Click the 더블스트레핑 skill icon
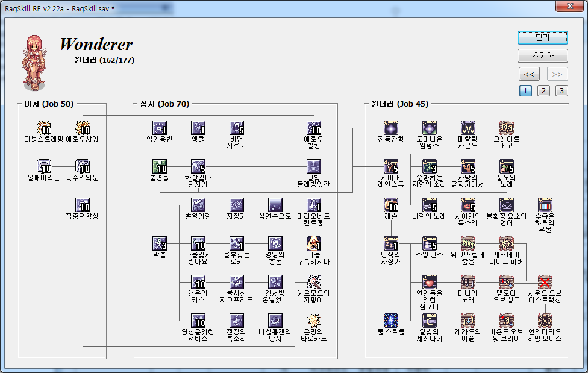This screenshot has height=373, width=588. click(x=44, y=128)
